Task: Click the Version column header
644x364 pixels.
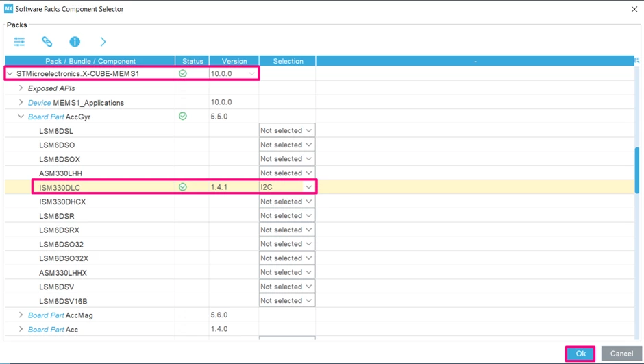Action: pos(234,61)
